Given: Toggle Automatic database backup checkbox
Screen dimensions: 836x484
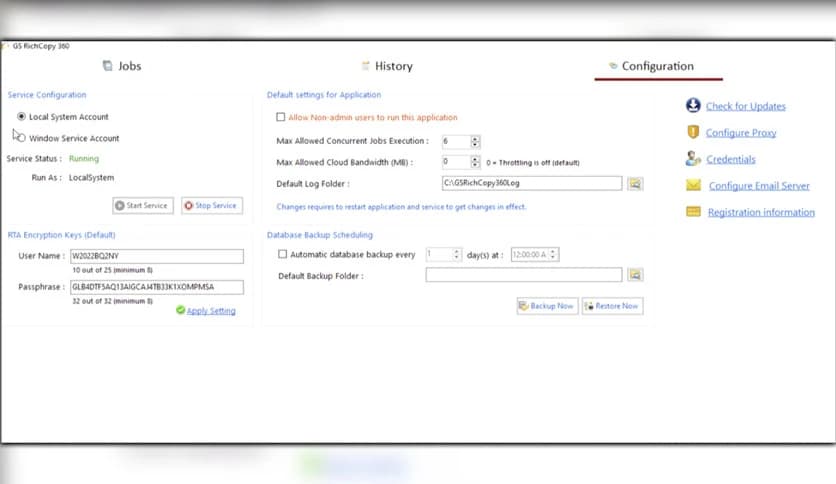Looking at the screenshot, I should click(283, 254).
